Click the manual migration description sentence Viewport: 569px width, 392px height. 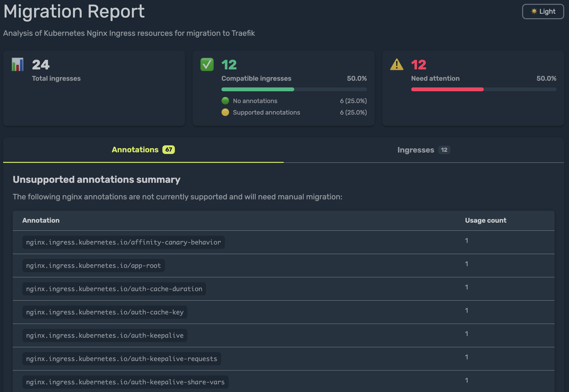[177, 197]
